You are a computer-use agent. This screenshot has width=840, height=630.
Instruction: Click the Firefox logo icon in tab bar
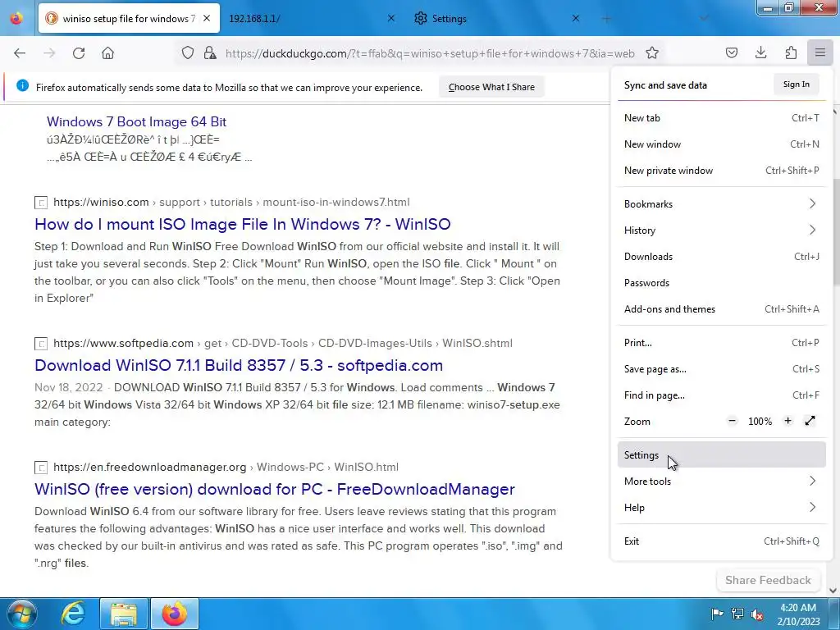pyautogui.click(x=16, y=18)
